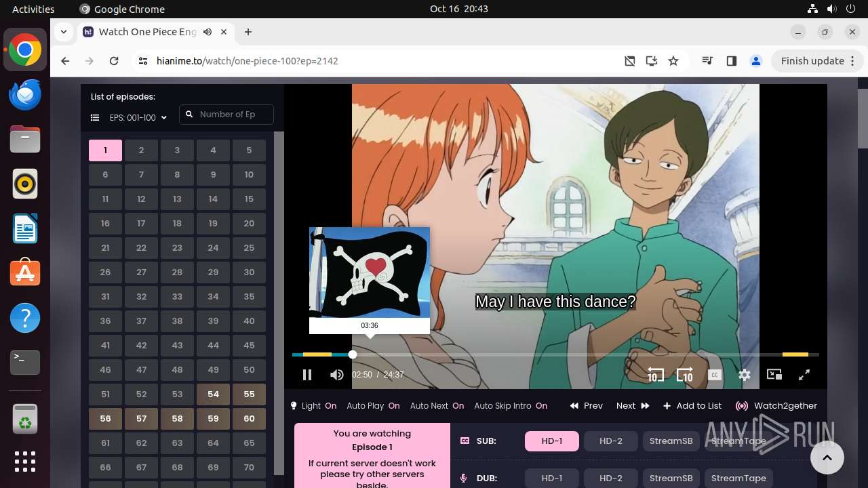
Task: Open episode 25 from the list
Action: click(249, 248)
